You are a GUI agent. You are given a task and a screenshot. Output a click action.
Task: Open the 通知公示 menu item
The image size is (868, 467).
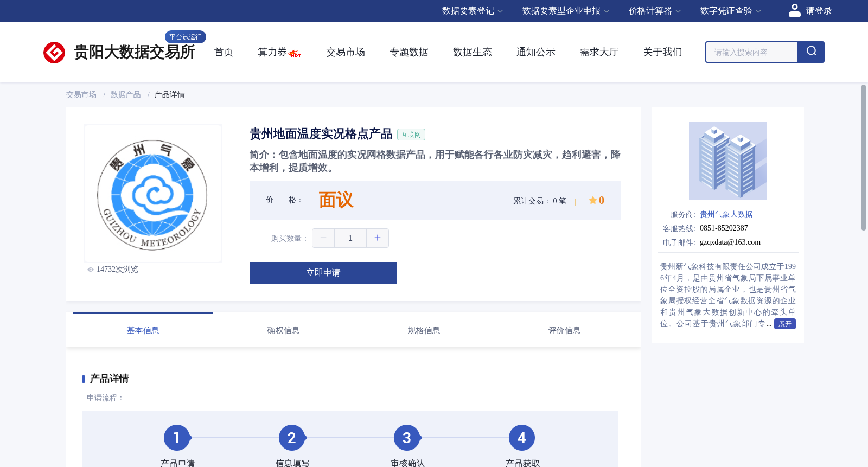coord(535,52)
